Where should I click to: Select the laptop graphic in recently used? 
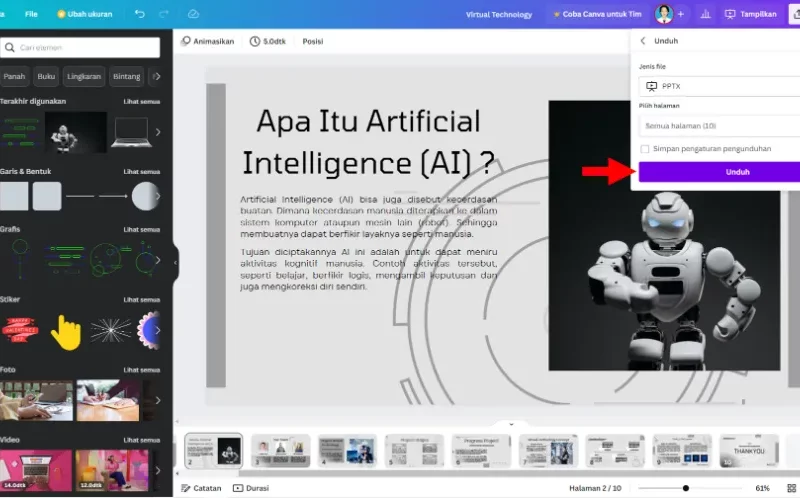click(x=131, y=132)
